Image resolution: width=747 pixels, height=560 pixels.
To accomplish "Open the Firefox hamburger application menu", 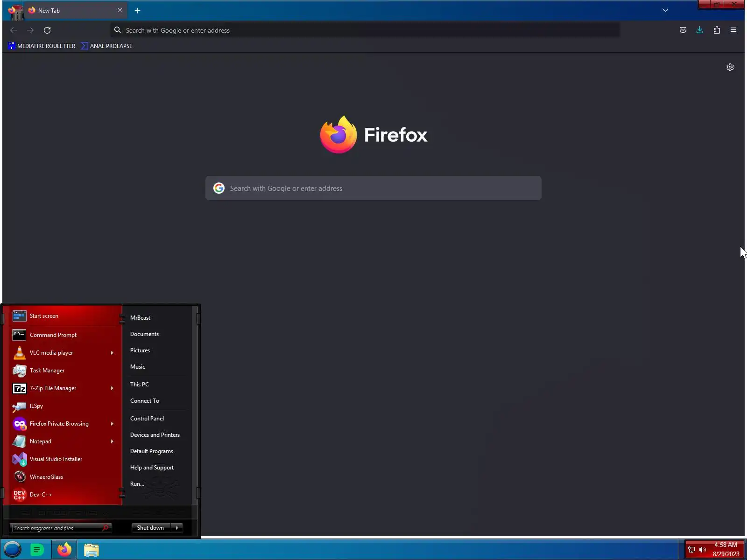I will [x=733, y=30].
